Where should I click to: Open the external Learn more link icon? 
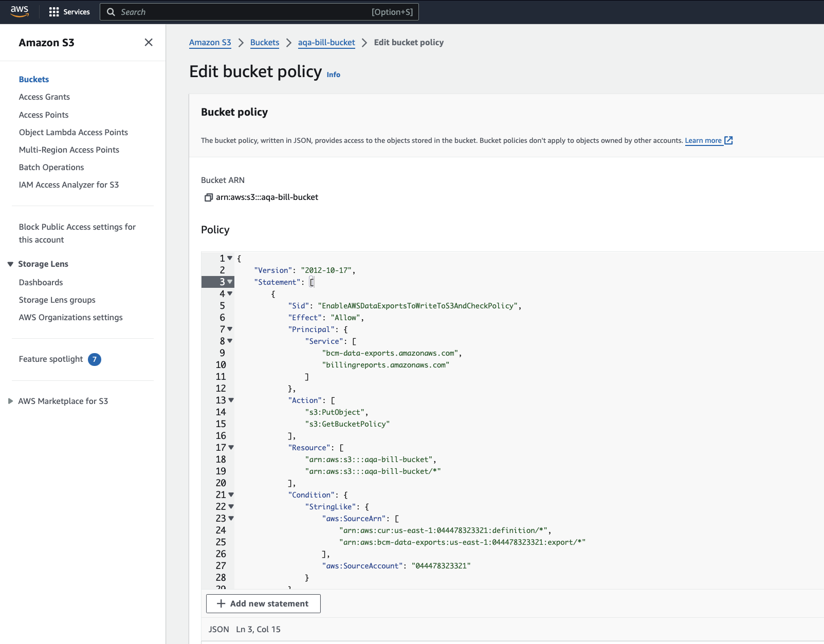pyautogui.click(x=728, y=140)
